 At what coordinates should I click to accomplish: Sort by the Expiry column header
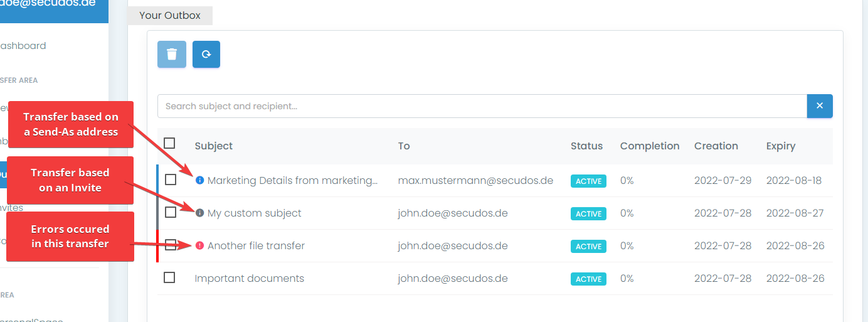tap(780, 146)
